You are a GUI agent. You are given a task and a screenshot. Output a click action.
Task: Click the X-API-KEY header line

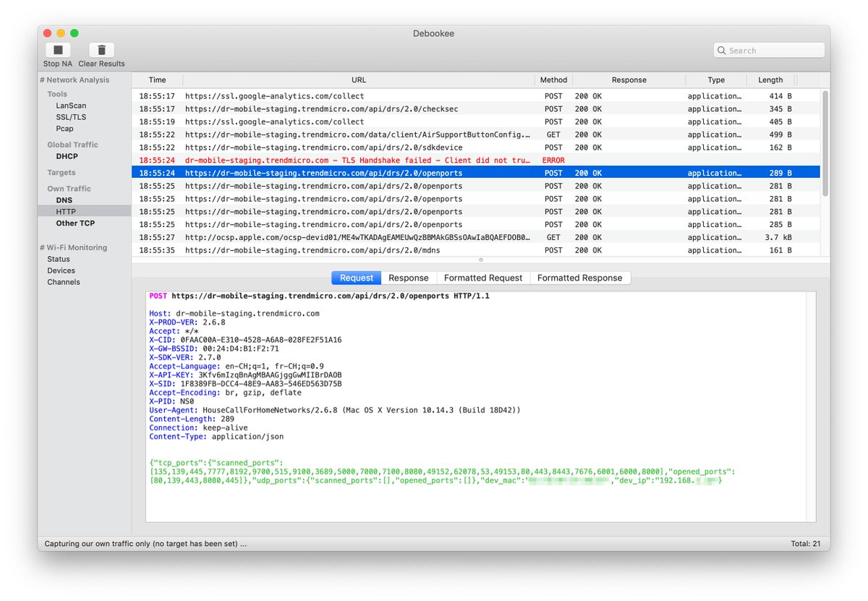point(245,375)
